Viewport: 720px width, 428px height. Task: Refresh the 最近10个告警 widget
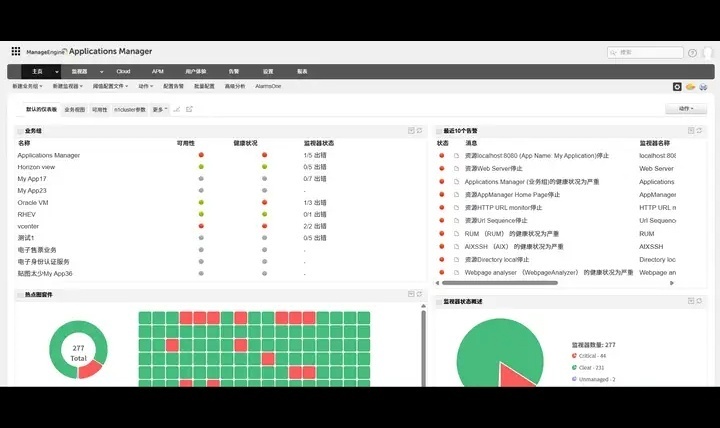[699, 131]
